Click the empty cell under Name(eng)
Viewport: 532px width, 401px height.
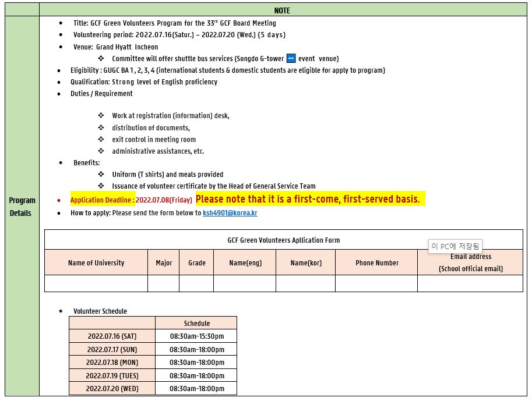pyautogui.click(x=245, y=283)
